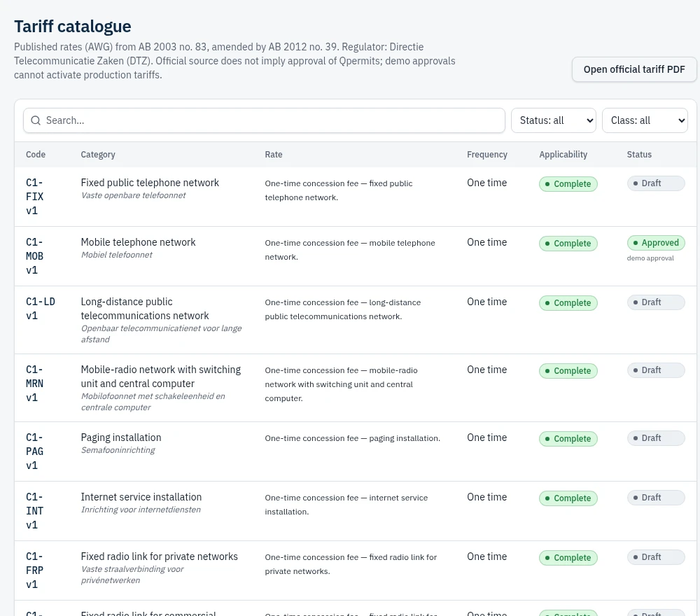Viewport: 700px width, 616px height.
Task: Click the Approved status badge for C1-MOB
Action: 656,243
